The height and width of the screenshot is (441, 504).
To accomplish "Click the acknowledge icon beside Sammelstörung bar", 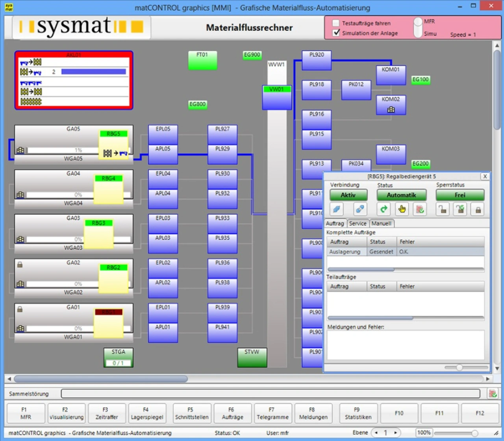I will click(x=492, y=393).
